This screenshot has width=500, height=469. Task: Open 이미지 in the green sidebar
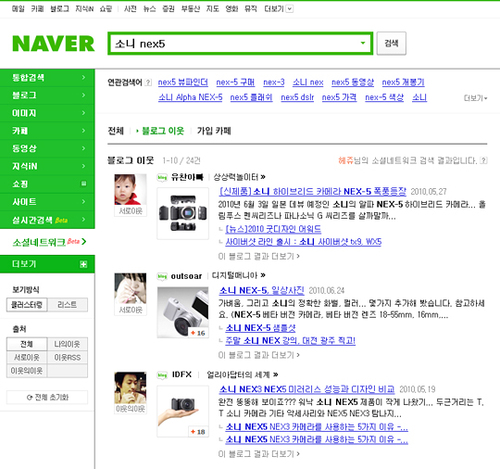(47, 113)
